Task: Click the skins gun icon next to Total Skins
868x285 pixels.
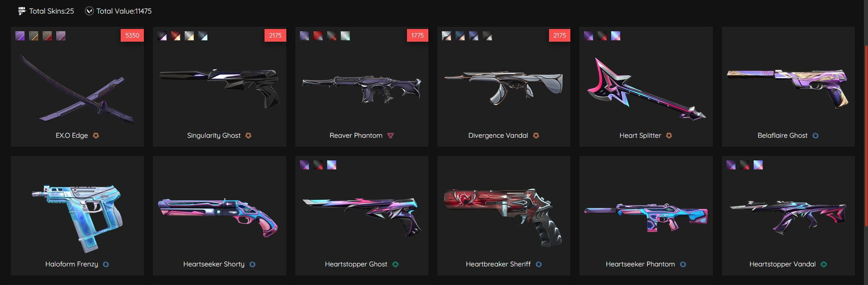Action: [x=21, y=11]
